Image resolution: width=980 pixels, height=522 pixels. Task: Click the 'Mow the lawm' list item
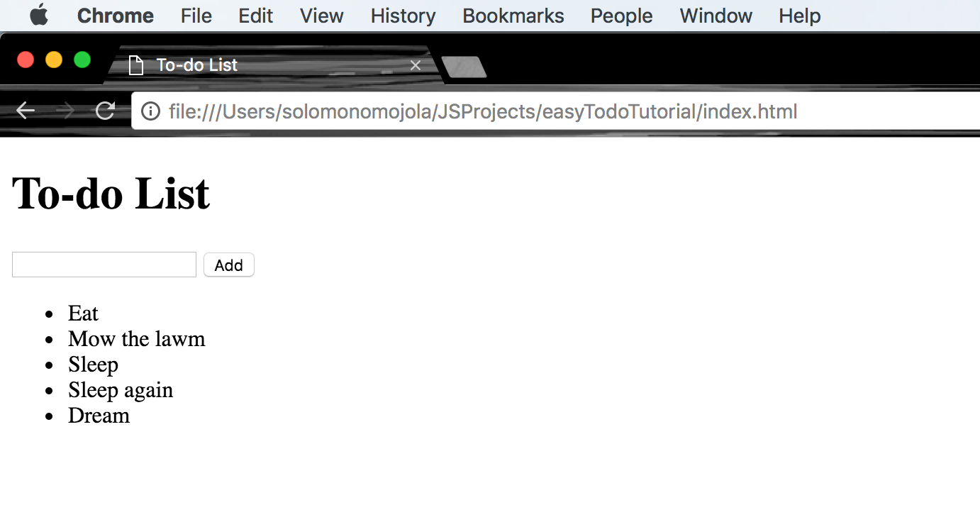point(136,338)
